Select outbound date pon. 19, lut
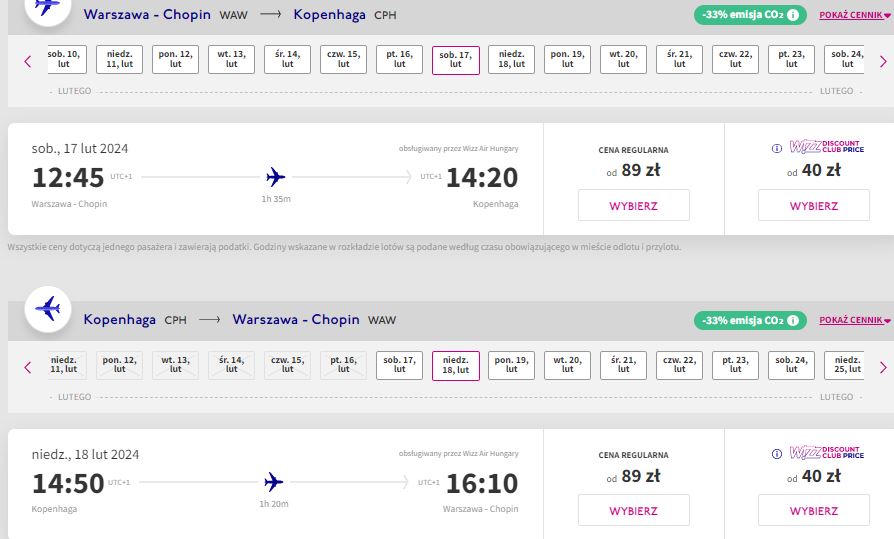 coord(567,59)
